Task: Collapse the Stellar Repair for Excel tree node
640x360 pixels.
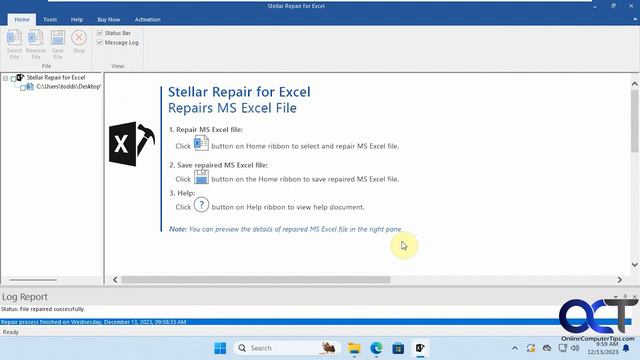Action: coord(5,78)
